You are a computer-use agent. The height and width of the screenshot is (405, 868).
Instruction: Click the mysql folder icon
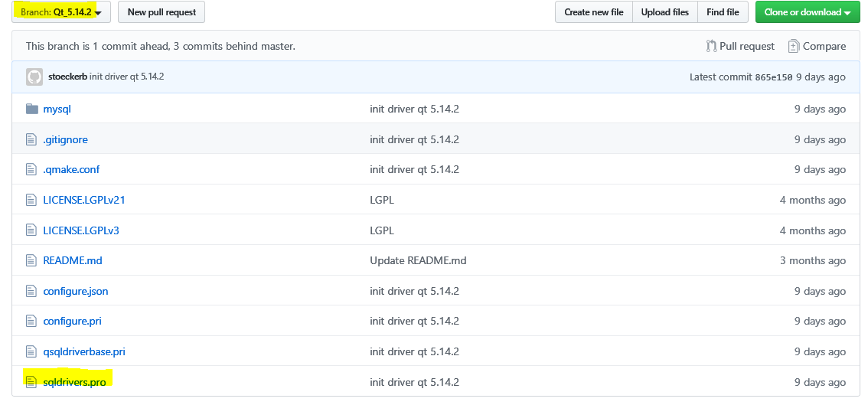31,109
